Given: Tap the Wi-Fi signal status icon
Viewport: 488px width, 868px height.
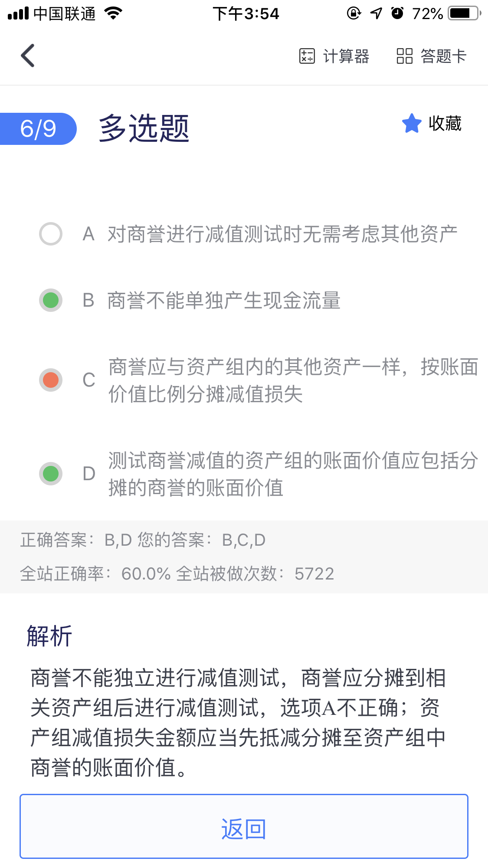Looking at the screenshot, I should click(113, 13).
